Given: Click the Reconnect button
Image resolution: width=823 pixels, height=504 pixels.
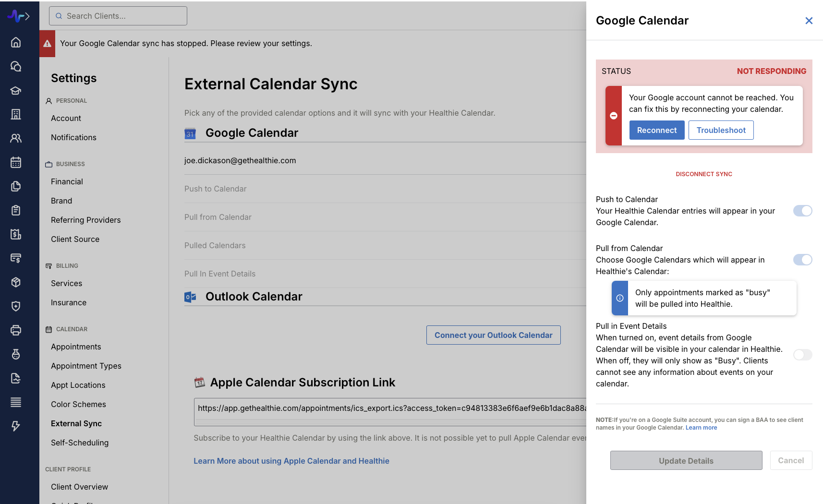Looking at the screenshot, I should click(657, 130).
